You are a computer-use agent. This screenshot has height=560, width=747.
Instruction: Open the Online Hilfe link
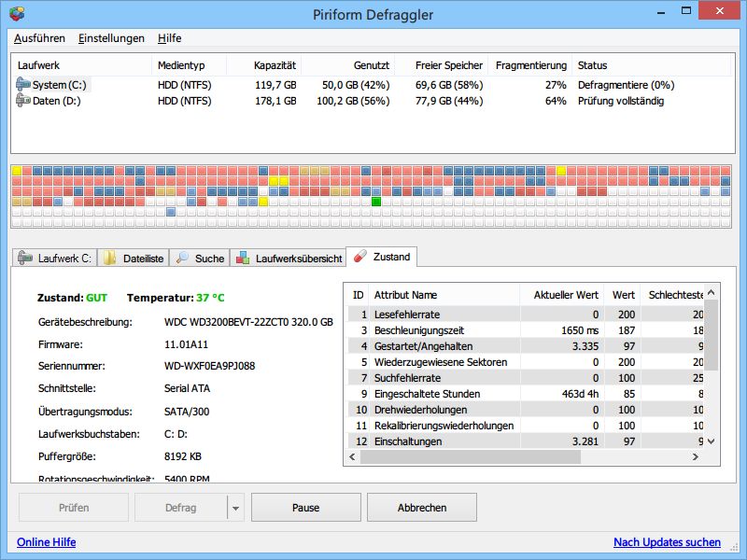point(46,542)
